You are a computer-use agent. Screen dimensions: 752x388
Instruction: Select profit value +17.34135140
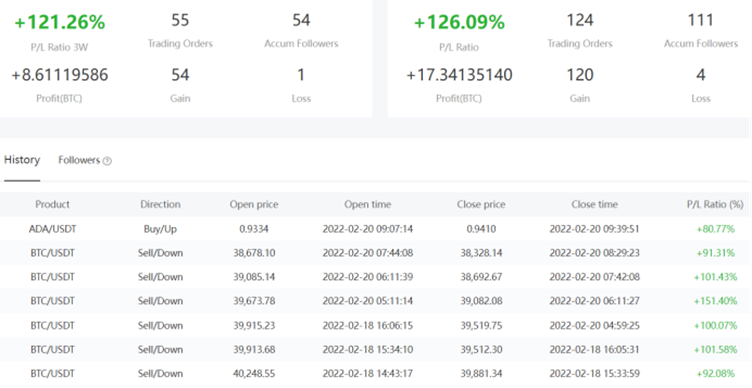pyautogui.click(x=459, y=75)
